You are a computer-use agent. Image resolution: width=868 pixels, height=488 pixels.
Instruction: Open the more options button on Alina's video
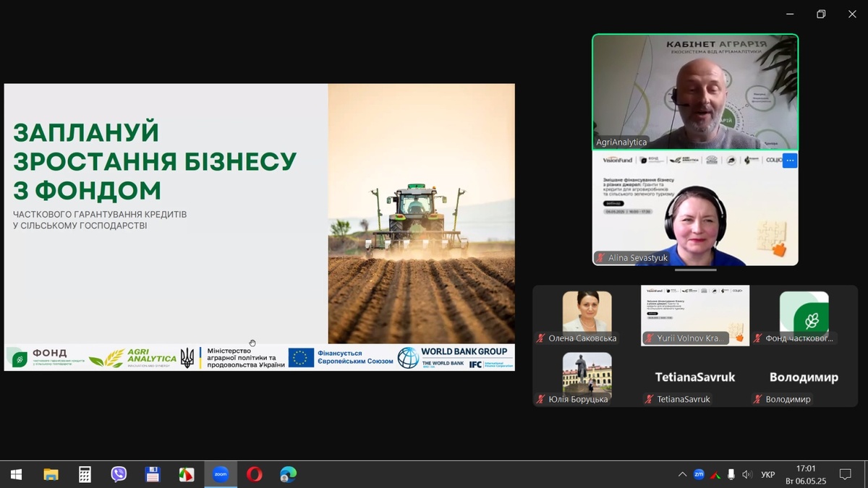click(790, 160)
